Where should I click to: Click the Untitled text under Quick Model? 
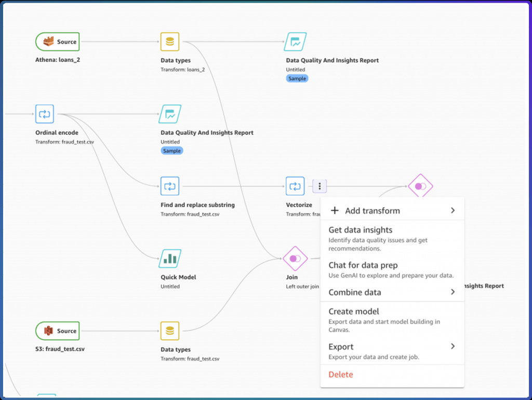(x=170, y=286)
